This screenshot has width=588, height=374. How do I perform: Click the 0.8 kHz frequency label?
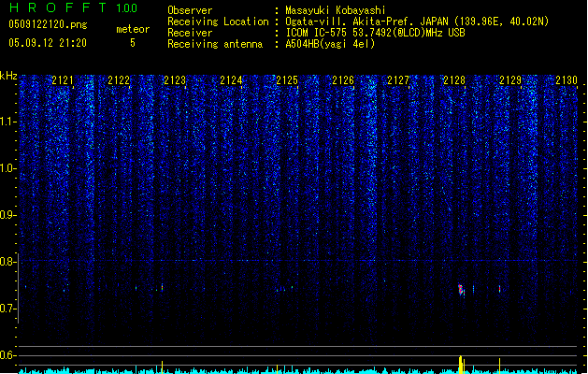pos(7,262)
